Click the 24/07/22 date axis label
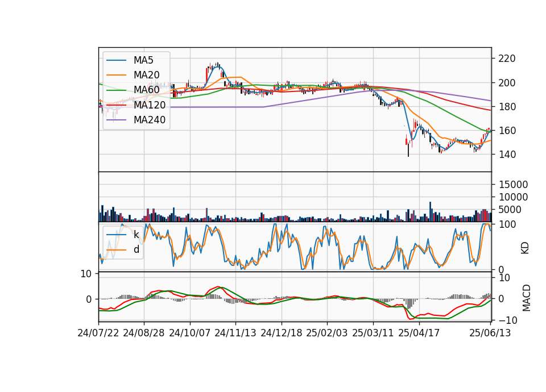Image resolution: width=546 pixels, height=392 pixels. click(98, 333)
